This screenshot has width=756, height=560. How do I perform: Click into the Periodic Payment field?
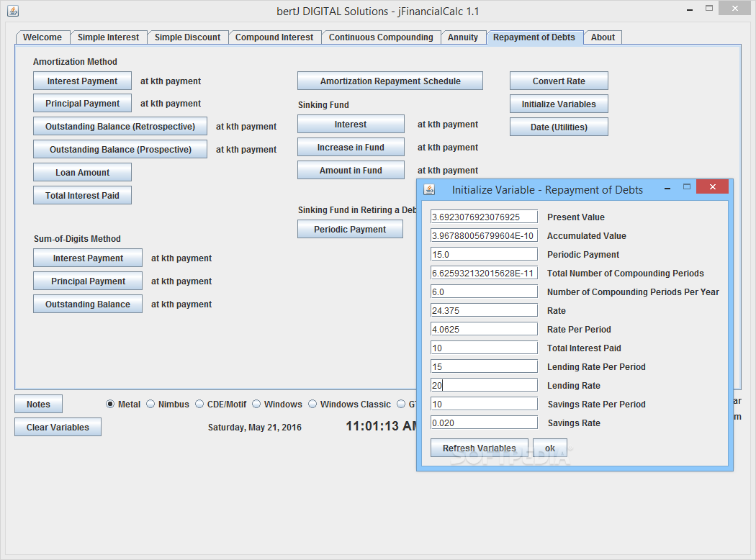tap(484, 255)
